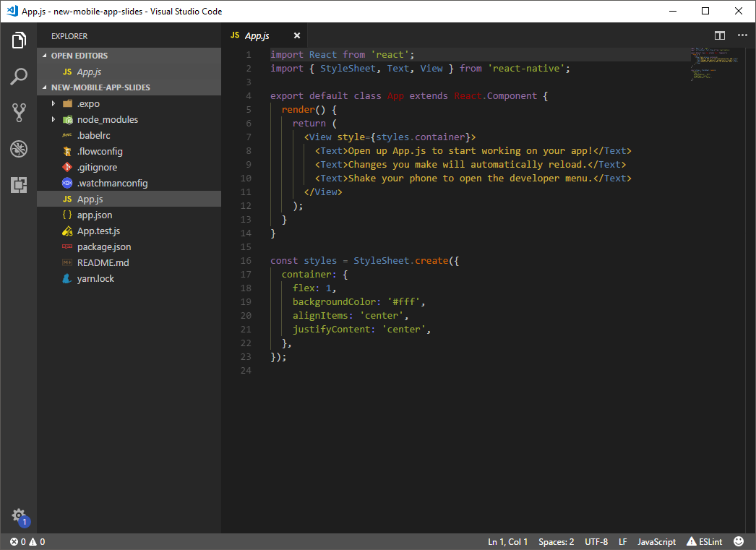Open the package.json file
This screenshot has width=756, height=550.
(129, 246)
